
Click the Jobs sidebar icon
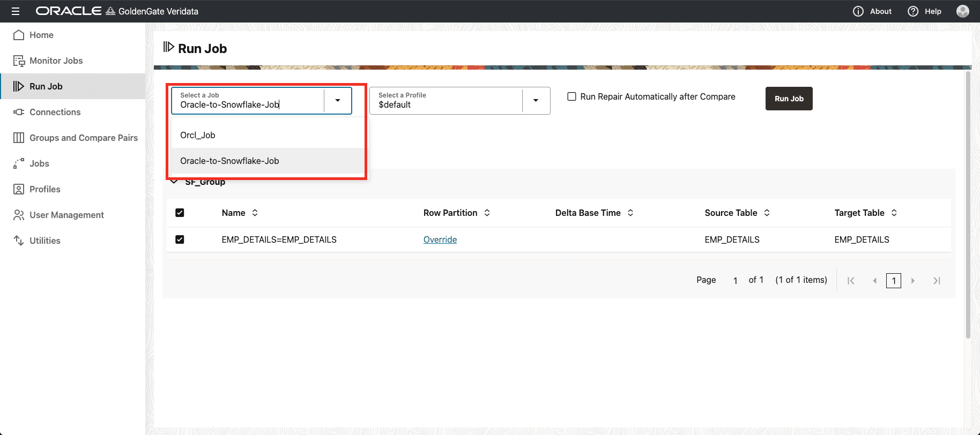coord(19,163)
